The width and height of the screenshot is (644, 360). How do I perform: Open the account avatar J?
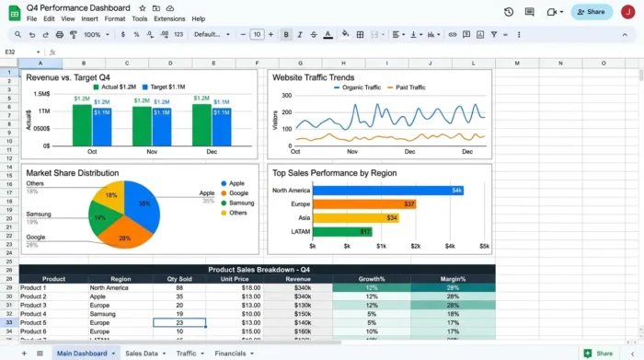627,12
